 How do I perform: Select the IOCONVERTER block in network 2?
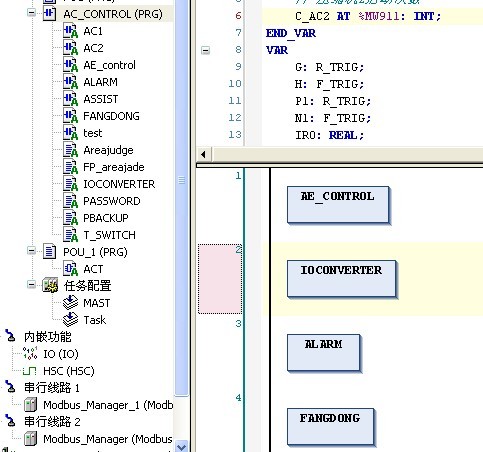pyautogui.click(x=342, y=278)
